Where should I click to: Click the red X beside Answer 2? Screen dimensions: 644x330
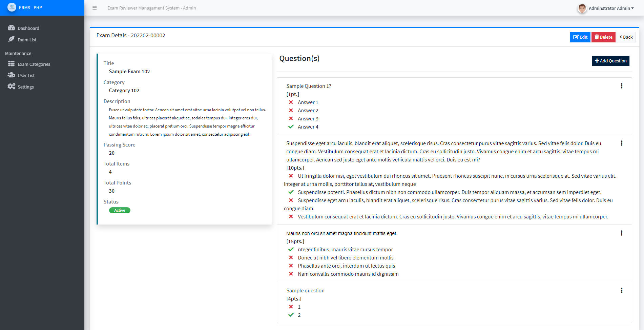coord(291,111)
